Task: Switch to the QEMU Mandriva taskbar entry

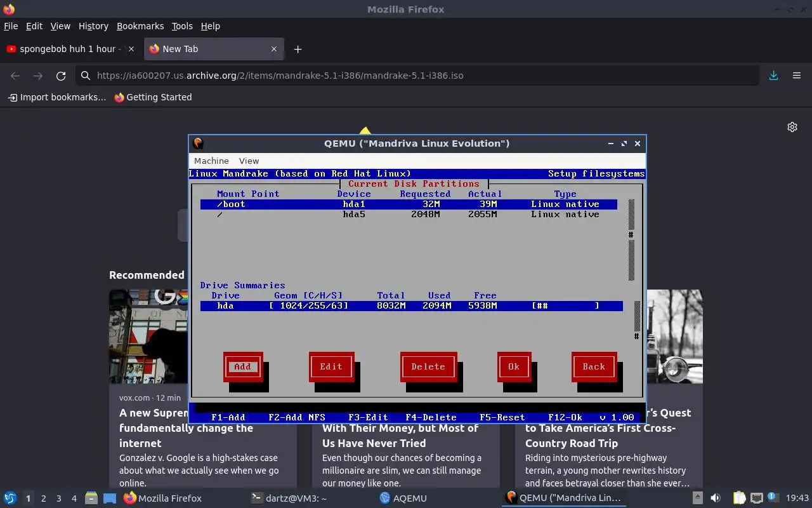Action: (x=563, y=498)
